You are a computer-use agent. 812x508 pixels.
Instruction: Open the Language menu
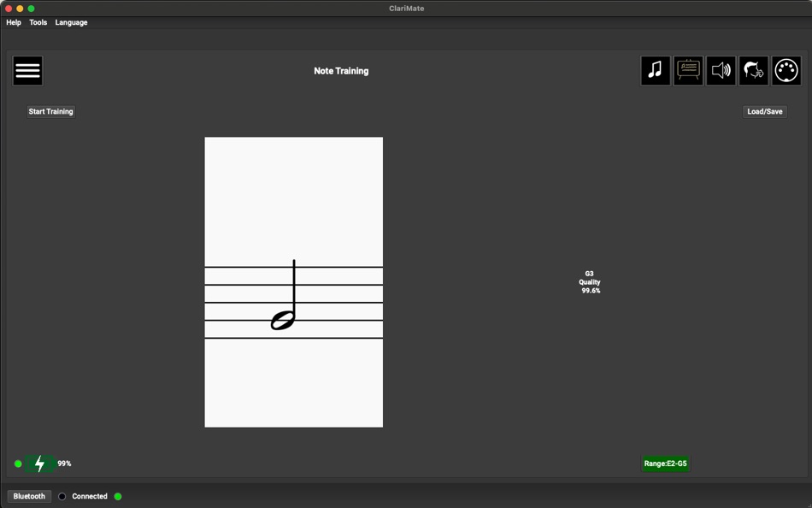click(x=72, y=22)
